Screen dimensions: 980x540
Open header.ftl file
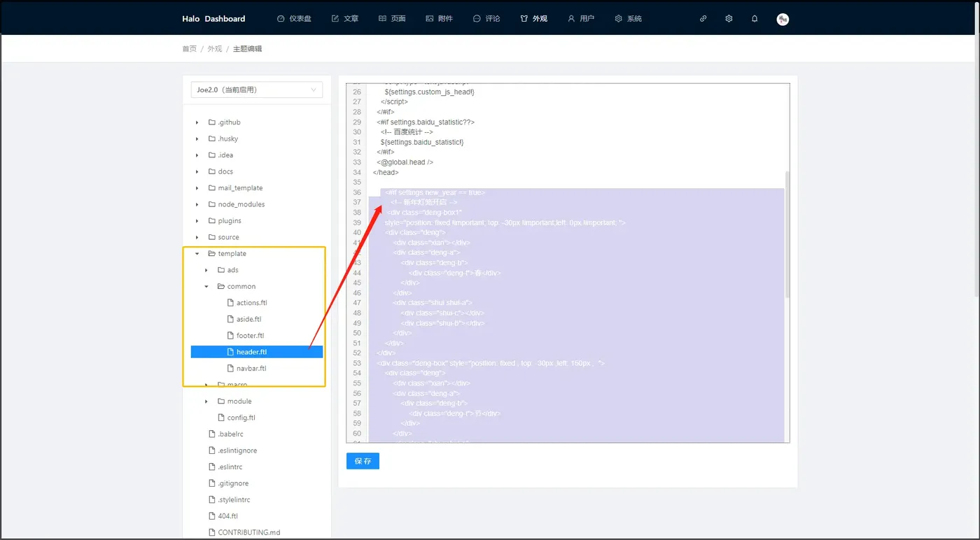click(257, 352)
